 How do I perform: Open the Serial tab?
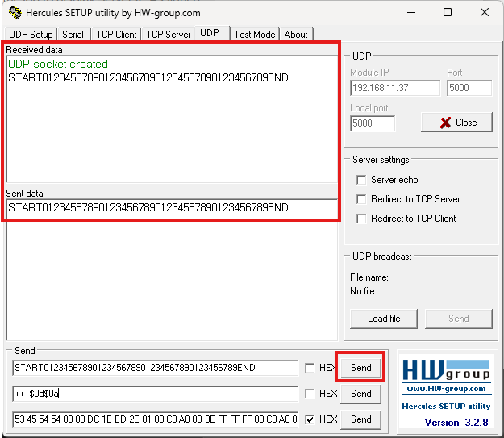click(73, 34)
